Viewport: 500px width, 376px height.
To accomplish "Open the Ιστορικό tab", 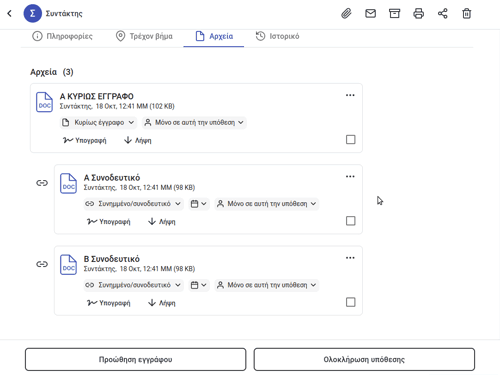I will coord(277,36).
